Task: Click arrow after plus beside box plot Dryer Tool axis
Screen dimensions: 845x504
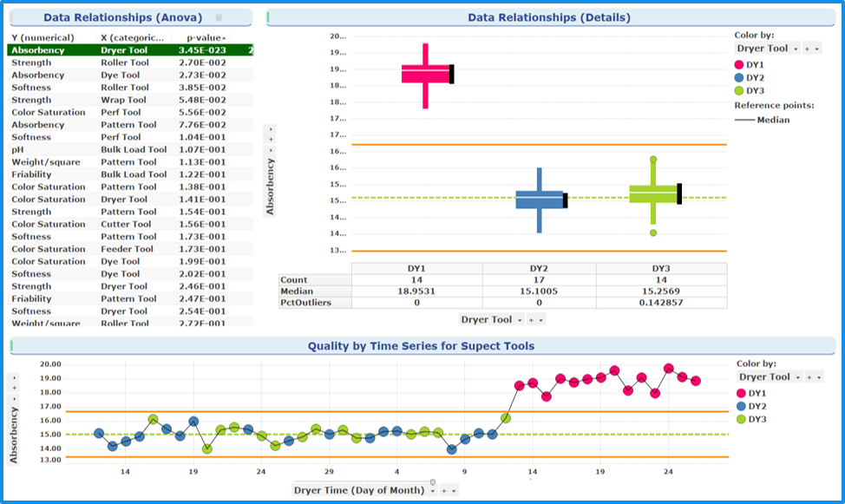Action: click(x=541, y=320)
